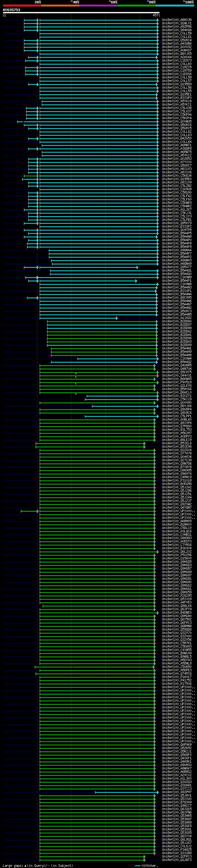197x868 pixels.
Task: Click the query end position 457
Action: 155,15
